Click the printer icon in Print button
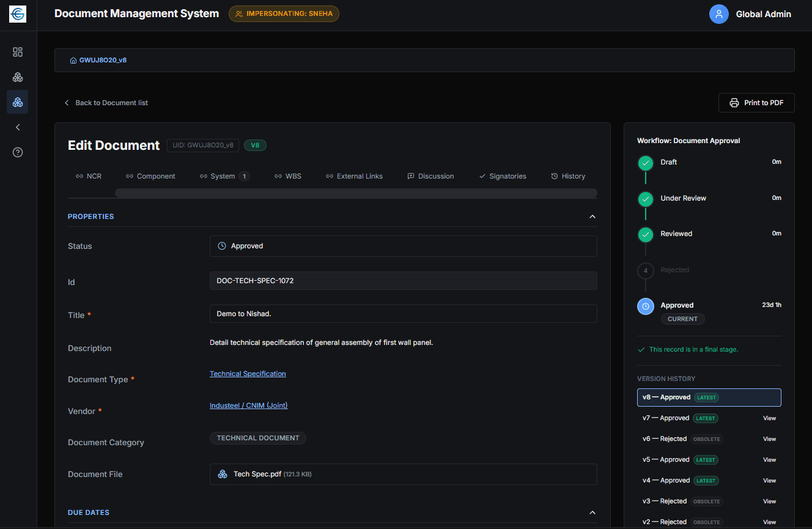This screenshot has height=529, width=812. click(734, 103)
